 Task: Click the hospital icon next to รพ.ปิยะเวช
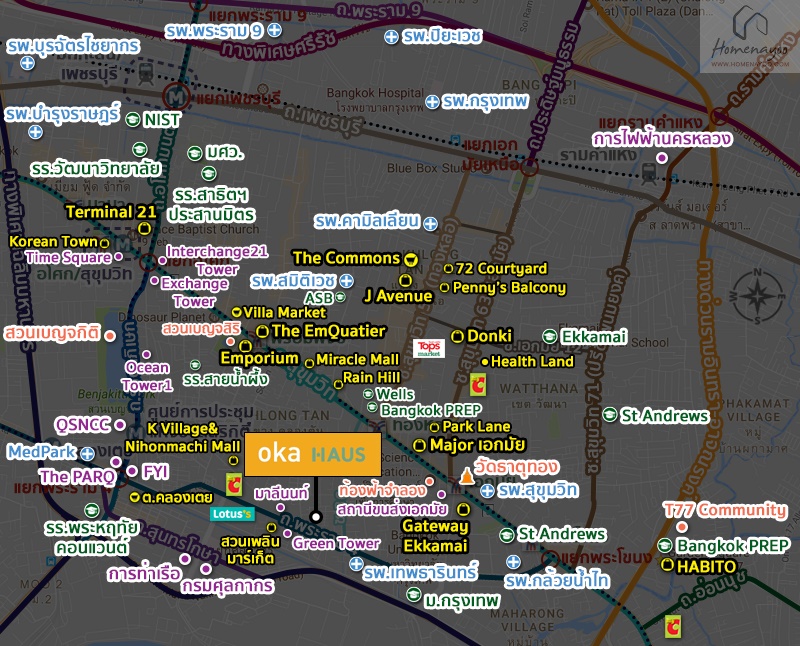pos(391,37)
